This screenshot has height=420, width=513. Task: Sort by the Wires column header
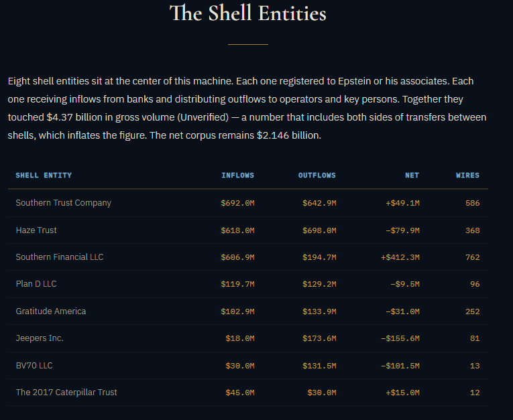(467, 176)
